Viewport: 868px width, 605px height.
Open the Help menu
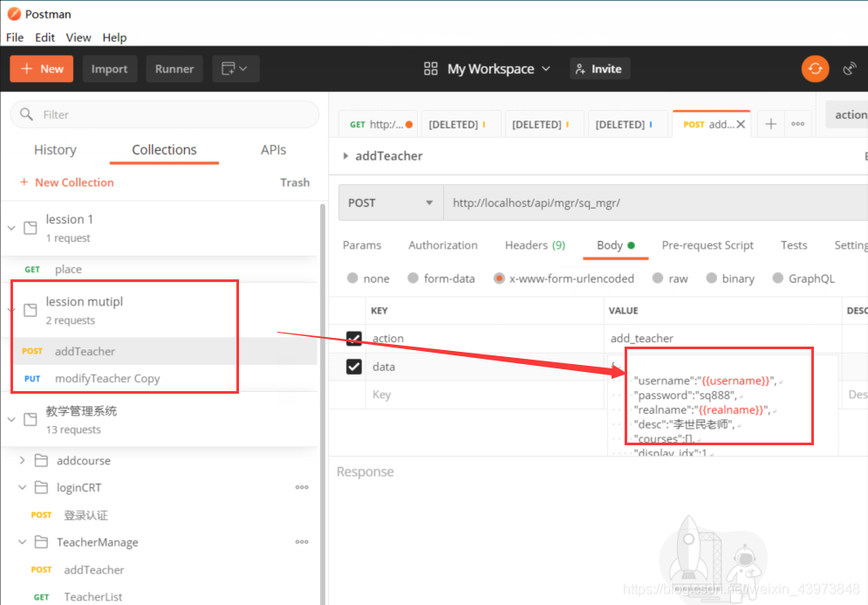(x=114, y=38)
